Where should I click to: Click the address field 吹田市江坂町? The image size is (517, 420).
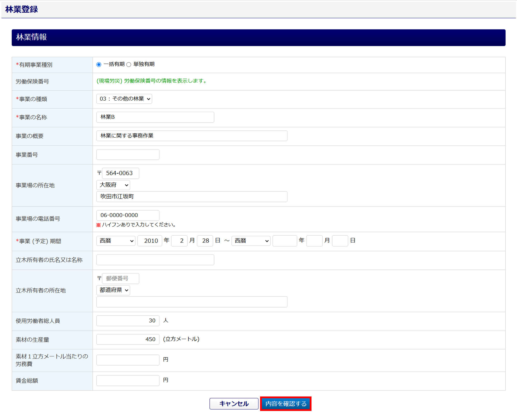192,197
